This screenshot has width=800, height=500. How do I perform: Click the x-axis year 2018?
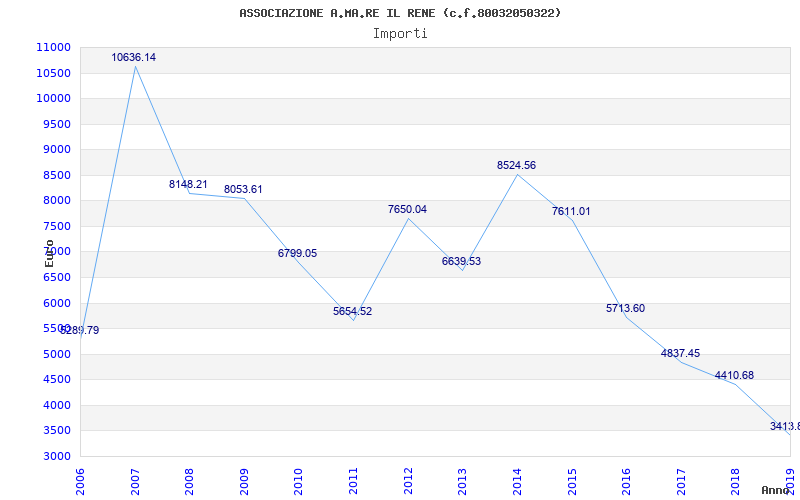736,482
